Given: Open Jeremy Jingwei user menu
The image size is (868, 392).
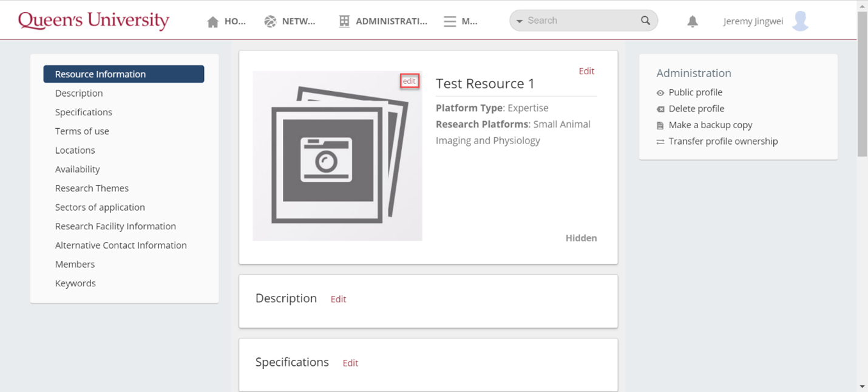Looking at the screenshot, I should pos(753,21).
